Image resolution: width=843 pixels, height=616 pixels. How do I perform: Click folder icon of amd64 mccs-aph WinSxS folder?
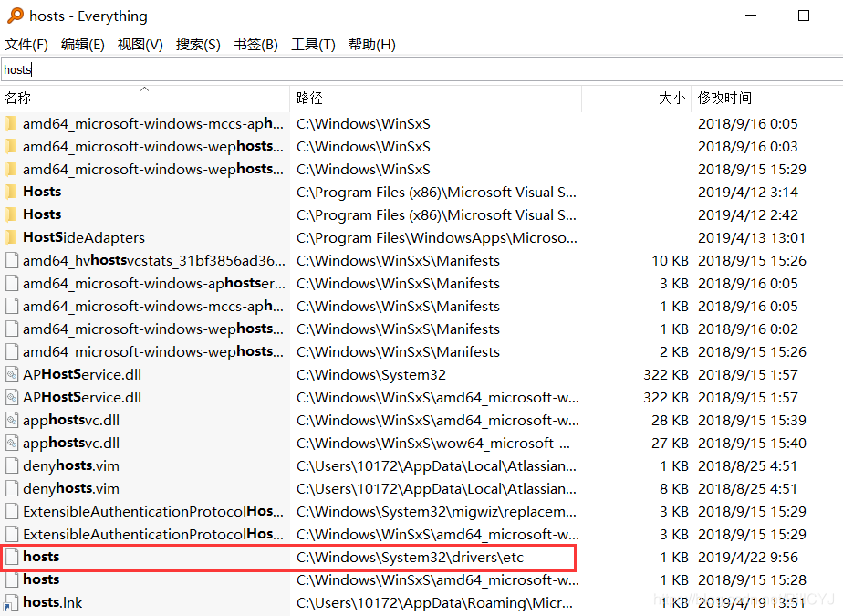pos(11,124)
